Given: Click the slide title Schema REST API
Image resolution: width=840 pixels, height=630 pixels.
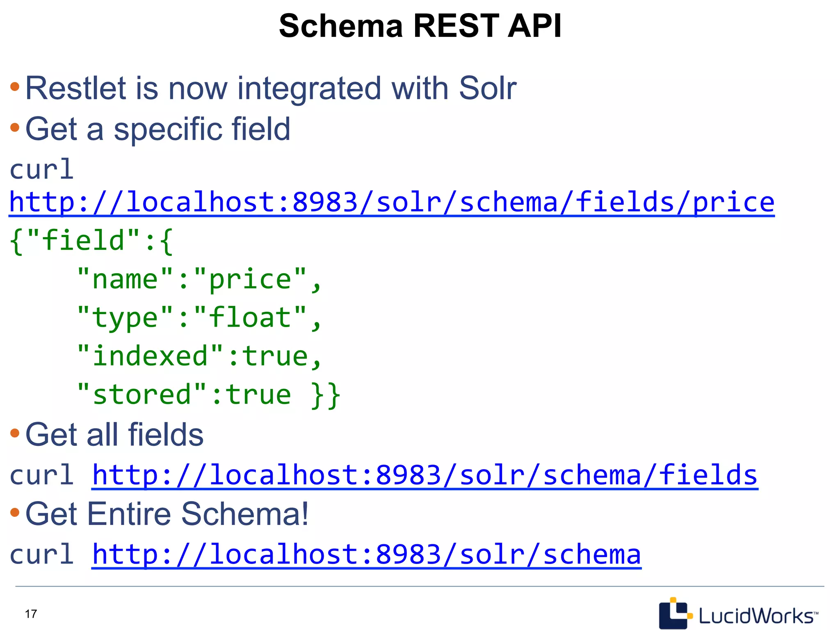Looking at the screenshot, I should pos(420,26).
